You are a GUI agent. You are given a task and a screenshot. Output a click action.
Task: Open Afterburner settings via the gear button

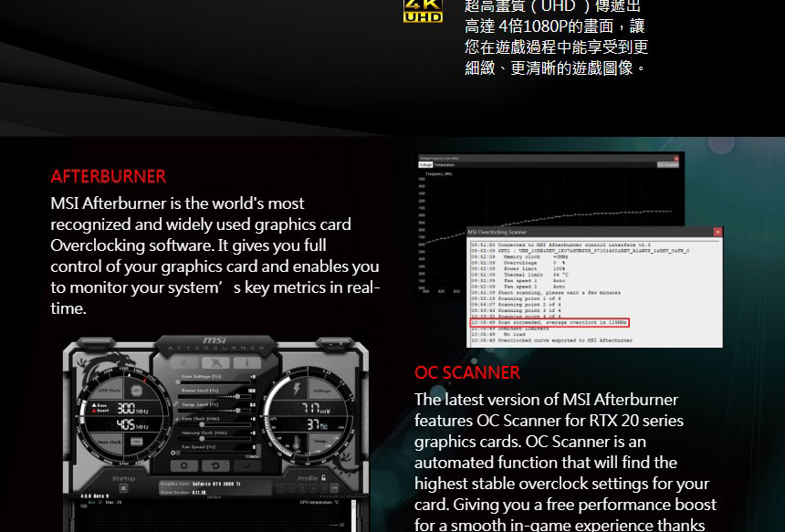pyautogui.click(x=183, y=466)
